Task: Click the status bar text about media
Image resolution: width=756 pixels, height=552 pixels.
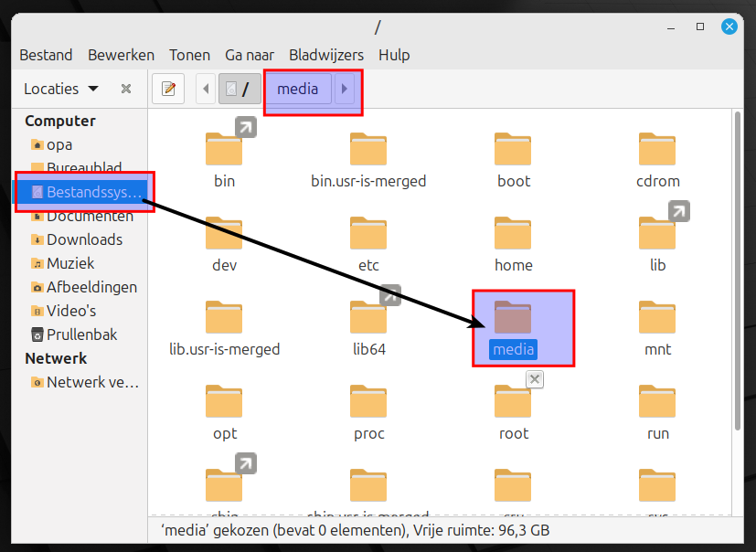Action: [x=356, y=530]
